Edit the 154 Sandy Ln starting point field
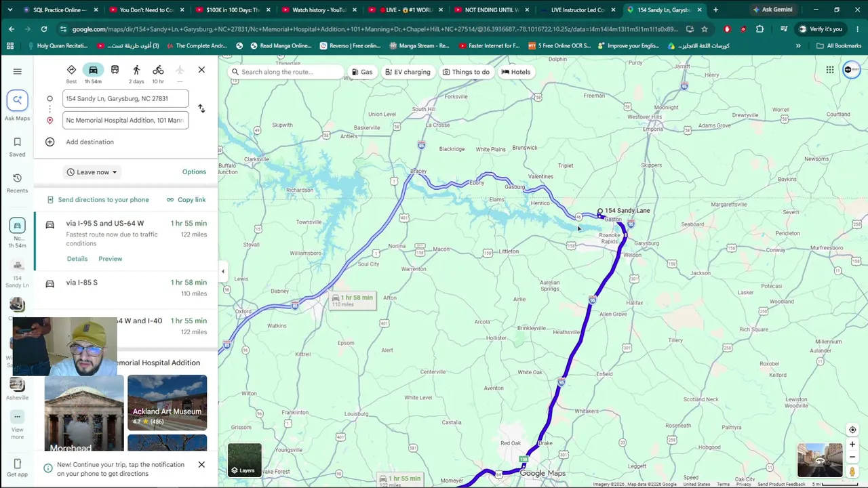The image size is (868, 488). pyautogui.click(x=125, y=98)
